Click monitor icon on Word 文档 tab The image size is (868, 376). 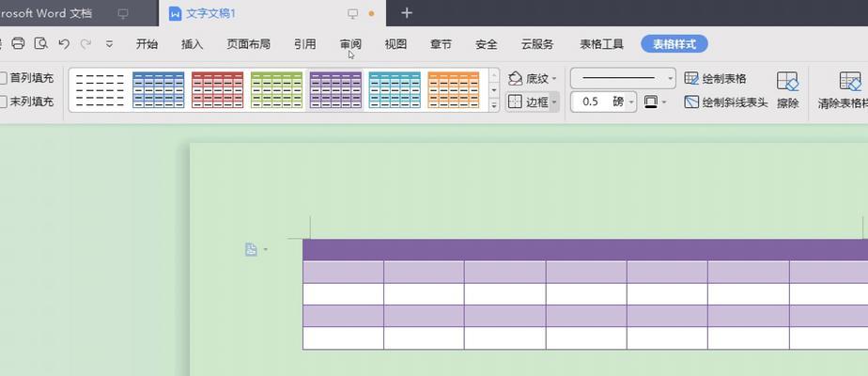pos(123,13)
